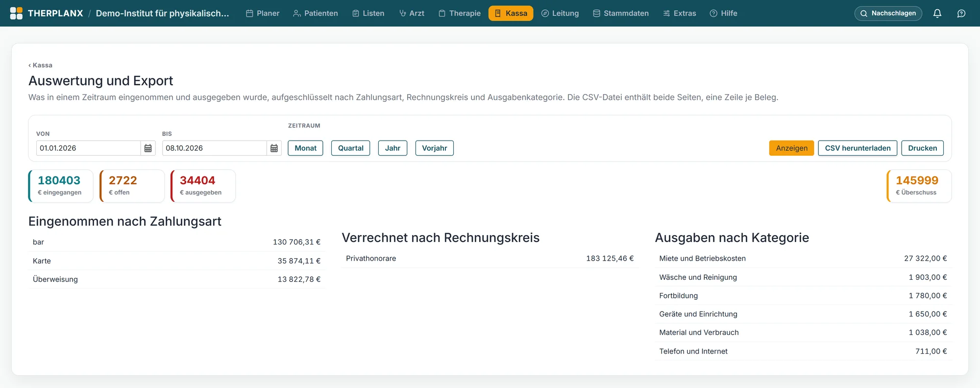
Task: Select the active Kassa menu
Action: (511, 13)
